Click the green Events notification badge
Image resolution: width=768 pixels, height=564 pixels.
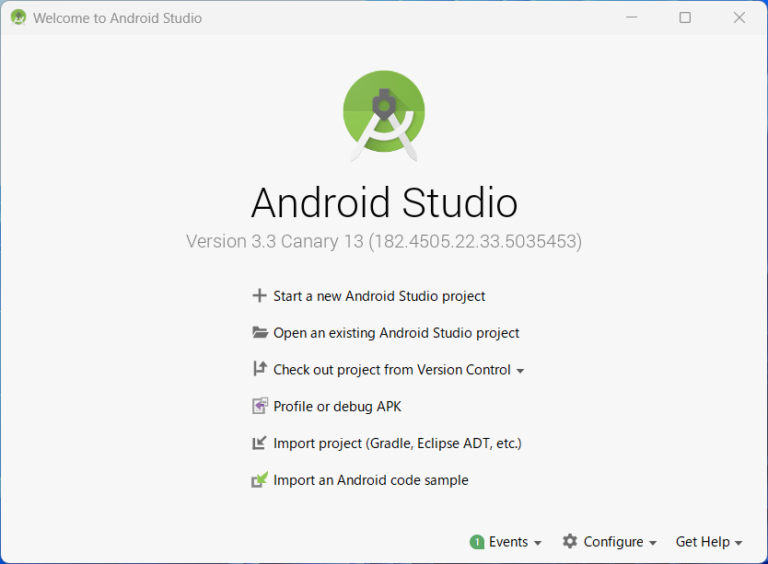[477, 542]
